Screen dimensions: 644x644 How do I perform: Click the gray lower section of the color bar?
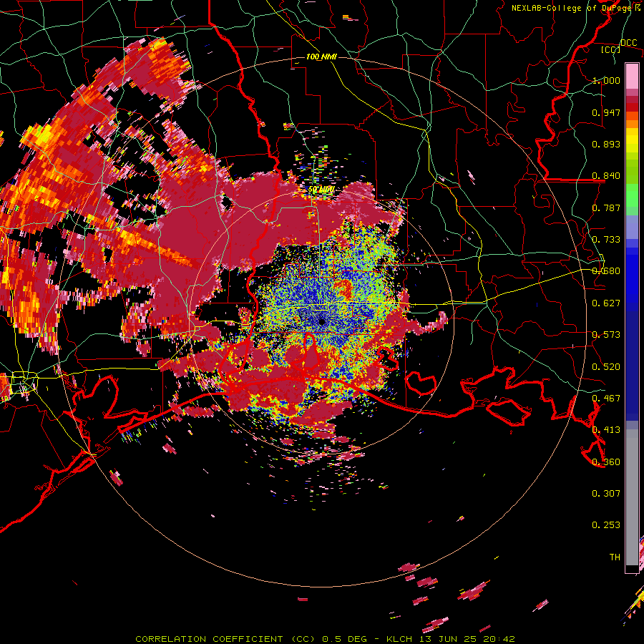pyautogui.click(x=632, y=497)
